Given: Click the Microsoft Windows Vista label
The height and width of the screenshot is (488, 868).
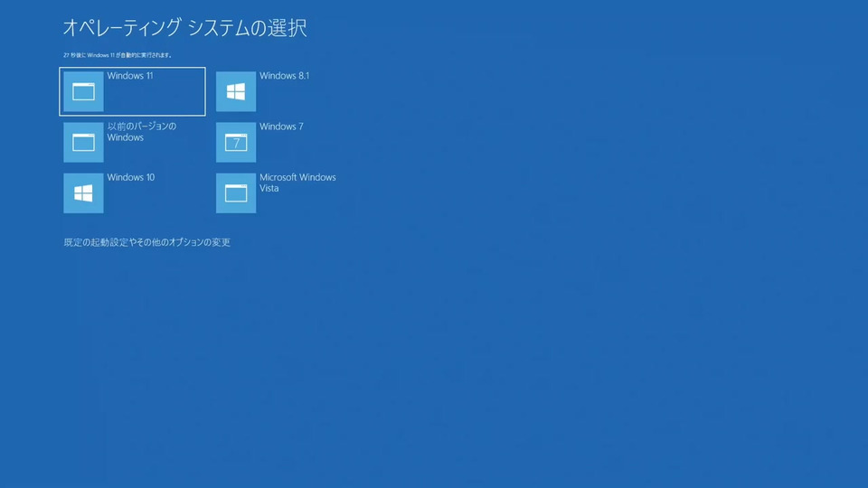Looking at the screenshot, I should (297, 183).
